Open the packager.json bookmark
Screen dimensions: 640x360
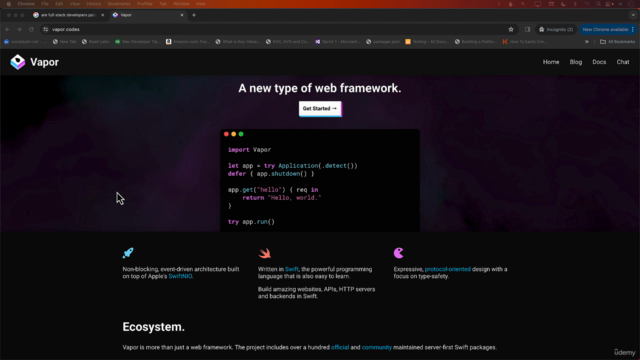point(383,42)
